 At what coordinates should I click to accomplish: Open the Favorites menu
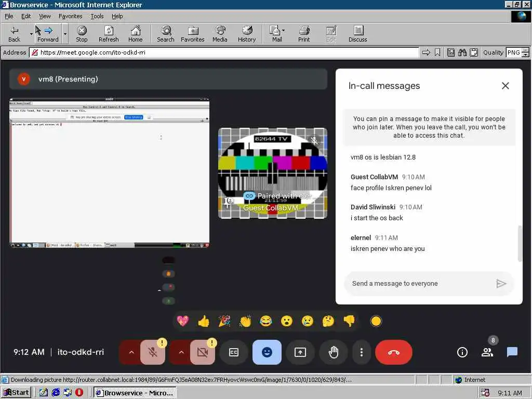(70, 16)
